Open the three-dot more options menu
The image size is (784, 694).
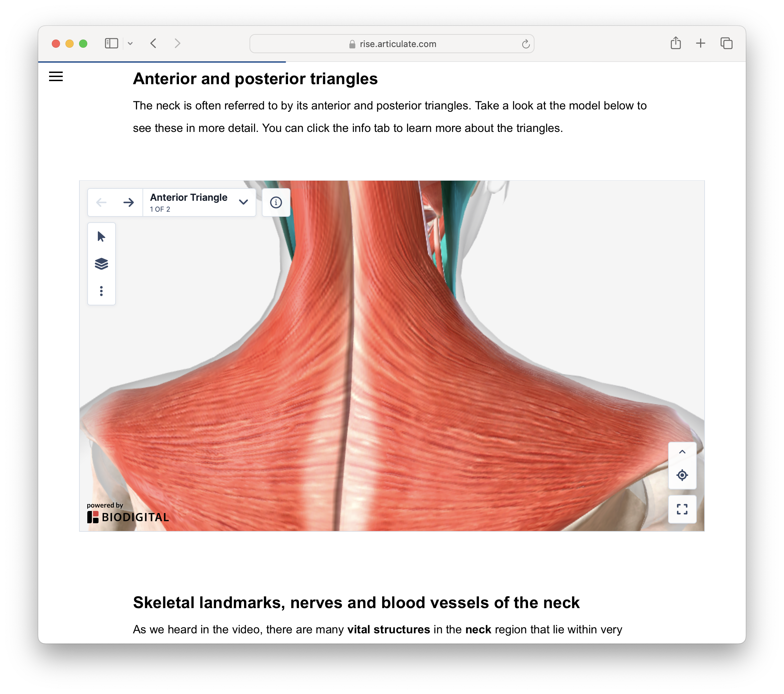(x=101, y=291)
